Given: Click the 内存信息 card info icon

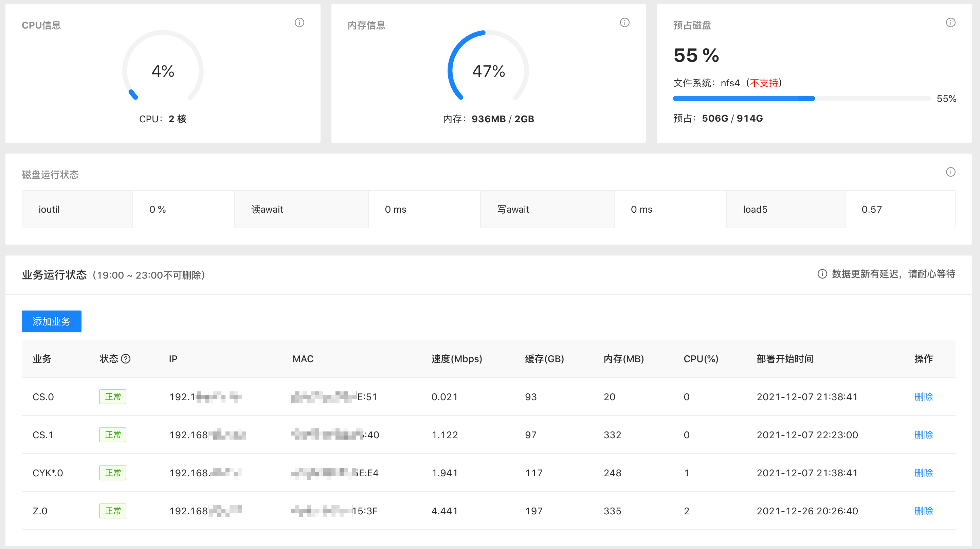Looking at the screenshot, I should click(x=625, y=22).
